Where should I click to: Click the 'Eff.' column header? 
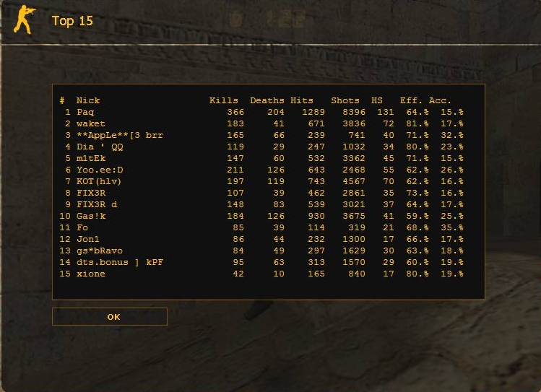coord(411,100)
